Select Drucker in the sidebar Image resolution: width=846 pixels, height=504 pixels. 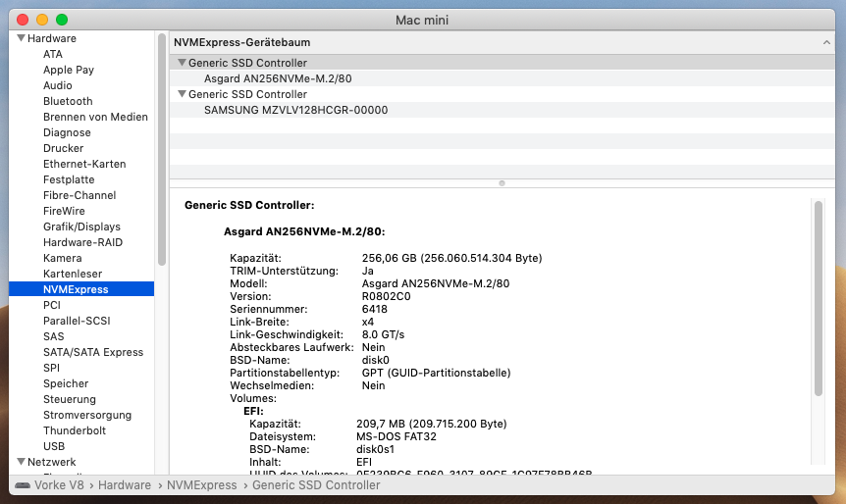63,148
